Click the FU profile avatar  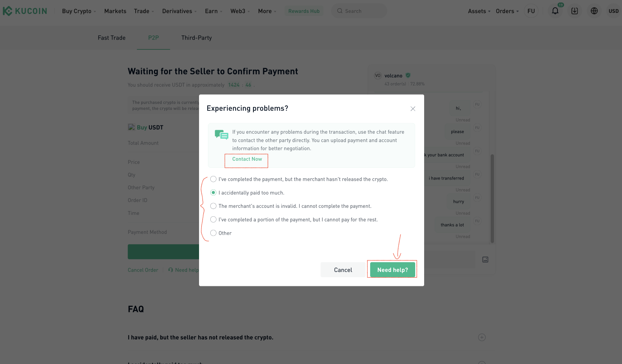(531, 11)
